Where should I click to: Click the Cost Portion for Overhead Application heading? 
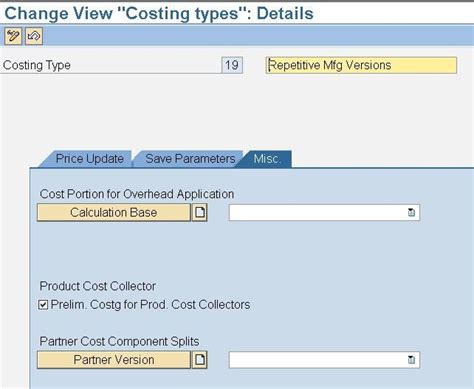137,194
